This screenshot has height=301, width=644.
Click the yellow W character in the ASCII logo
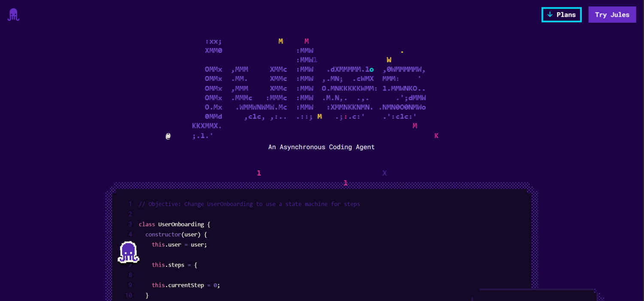(389, 60)
